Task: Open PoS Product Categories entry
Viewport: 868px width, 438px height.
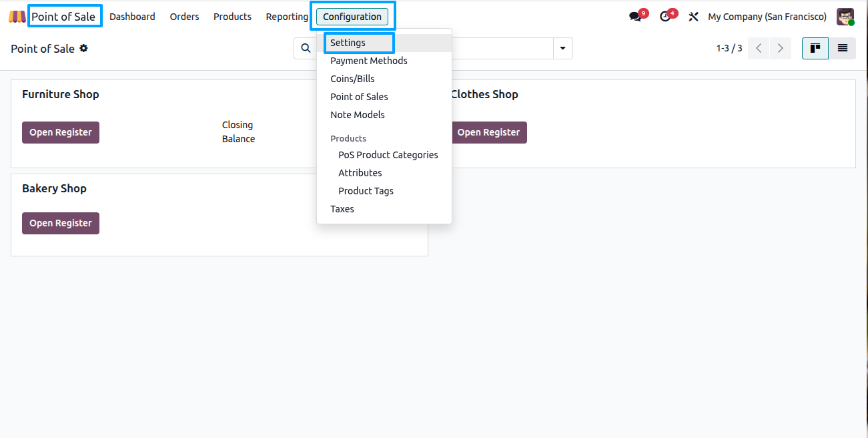Action: click(x=384, y=155)
